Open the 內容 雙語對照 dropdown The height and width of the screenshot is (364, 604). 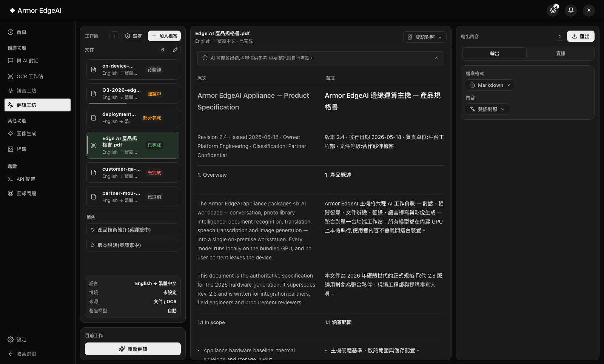tap(487, 109)
